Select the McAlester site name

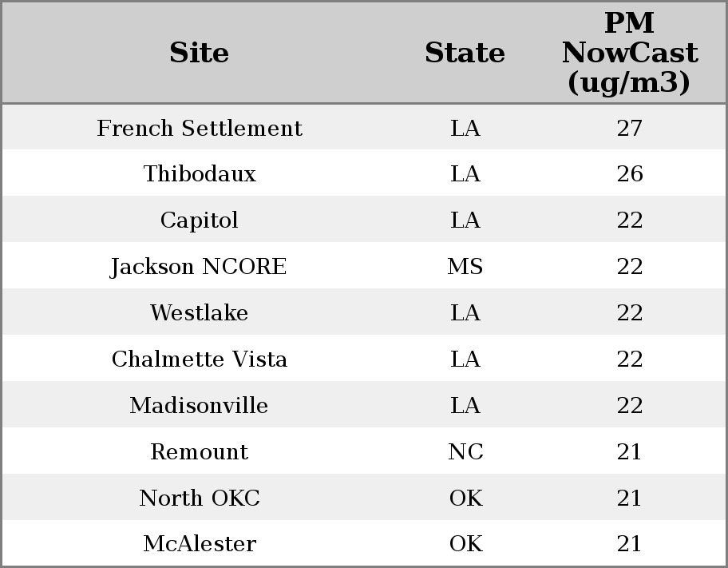(x=200, y=543)
